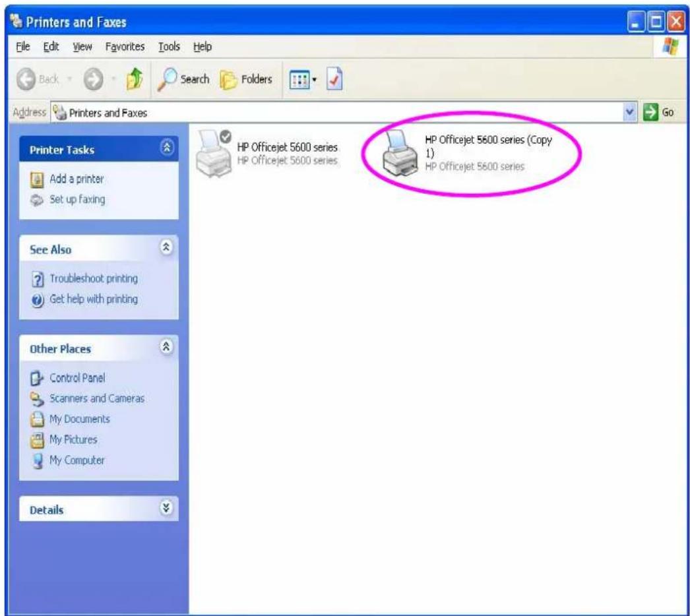Click the Set up faxing icon
This screenshot has width=690, height=616.
pyautogui.click(x=37, y=200)
